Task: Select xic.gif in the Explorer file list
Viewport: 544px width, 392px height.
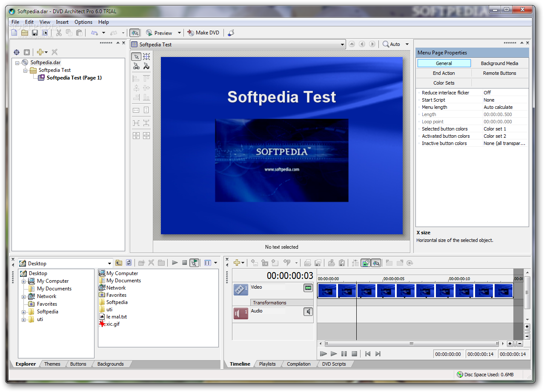Action: (x=109, y=324)
